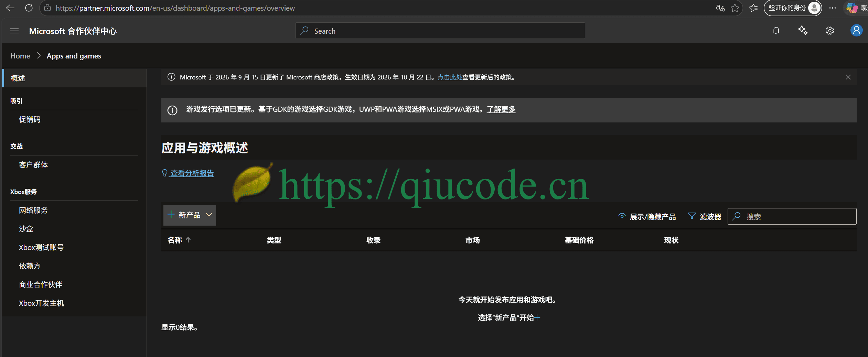Click the 类型 column header

(x=274, y=240)
